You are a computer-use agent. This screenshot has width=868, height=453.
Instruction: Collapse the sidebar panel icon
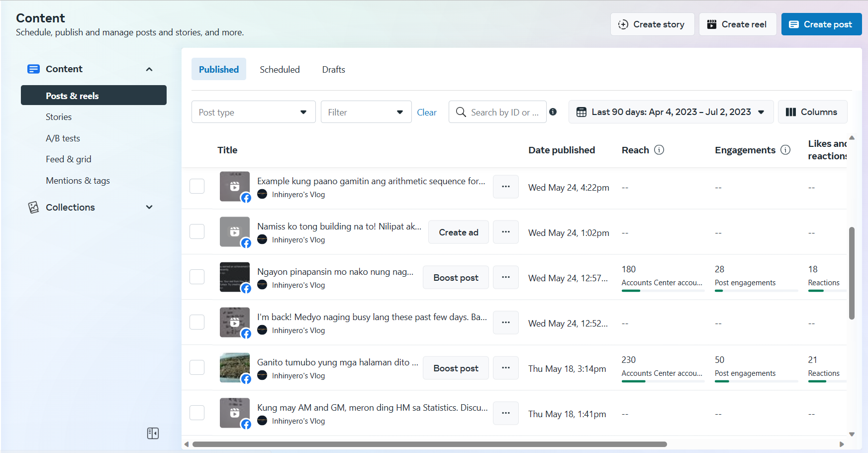153,433
